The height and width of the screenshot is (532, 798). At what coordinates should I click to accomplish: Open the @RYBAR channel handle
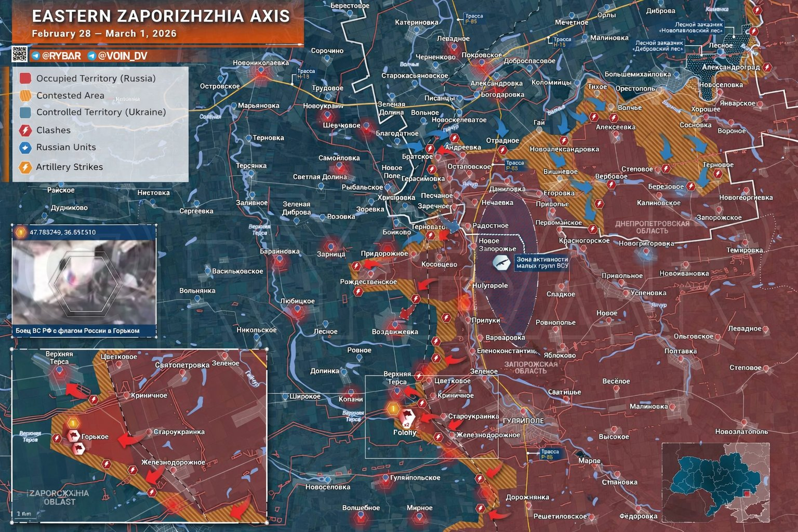pos(61,56)
